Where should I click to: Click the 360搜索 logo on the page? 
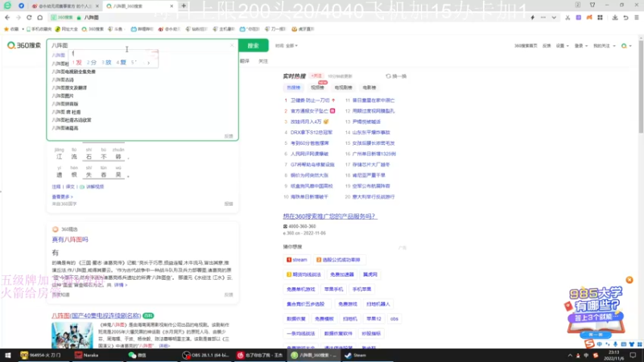click(24, 45)
